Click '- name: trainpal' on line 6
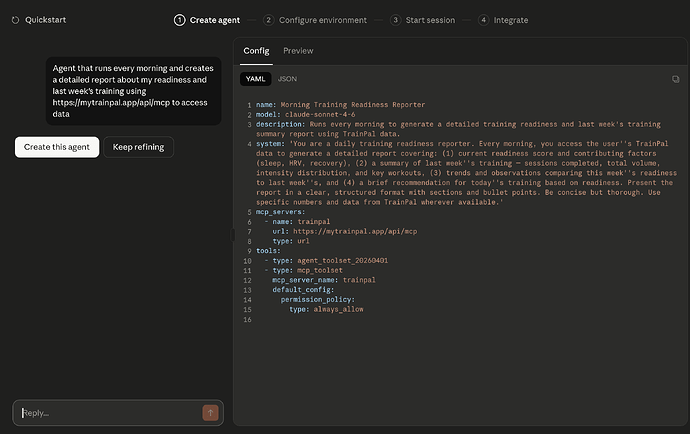 [x=297, y=221]
